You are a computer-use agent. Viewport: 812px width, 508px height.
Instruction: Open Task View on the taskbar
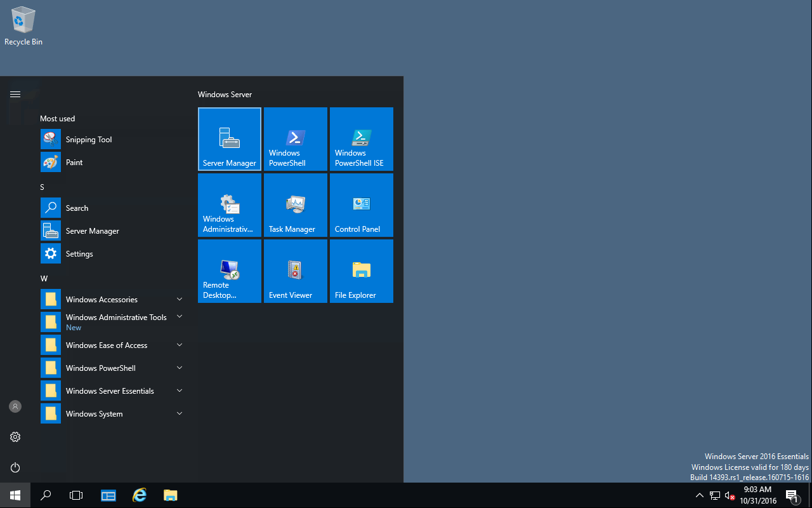tap(76, 495)
